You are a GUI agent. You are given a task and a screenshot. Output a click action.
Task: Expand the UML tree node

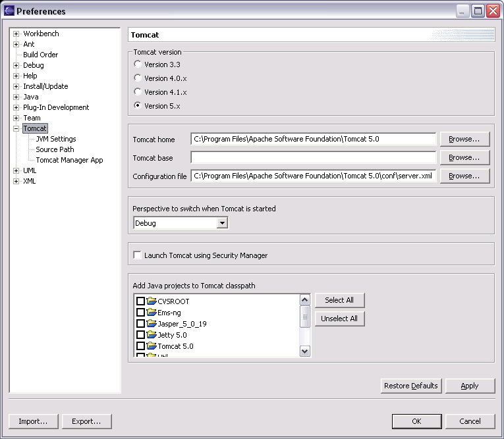(x=16, y=171)
